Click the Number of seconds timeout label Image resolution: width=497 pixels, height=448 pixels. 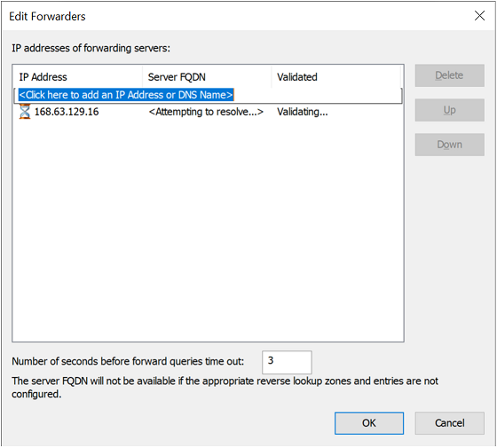pyautogui.click(x=128, y=362)
